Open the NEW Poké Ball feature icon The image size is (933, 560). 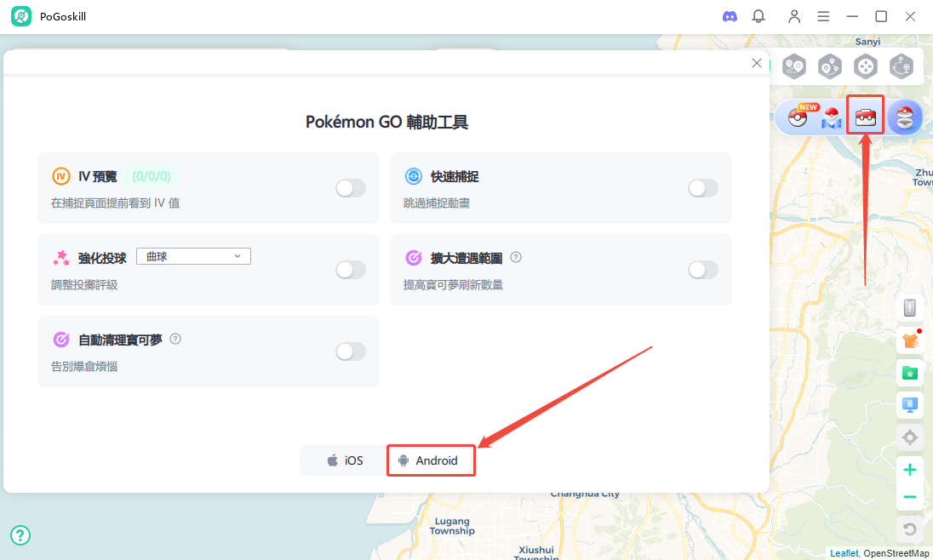point(799,117)
